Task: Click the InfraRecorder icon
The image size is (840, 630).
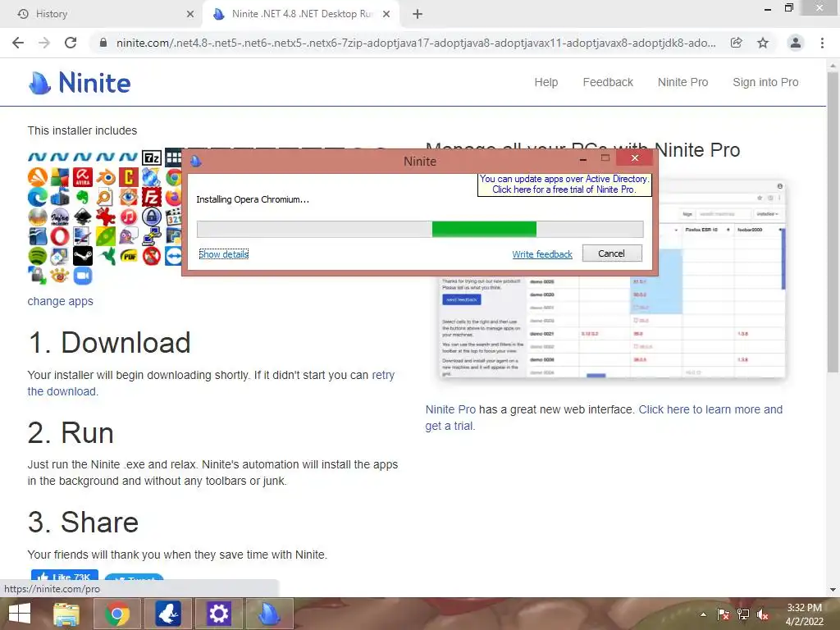Action: 60,217
